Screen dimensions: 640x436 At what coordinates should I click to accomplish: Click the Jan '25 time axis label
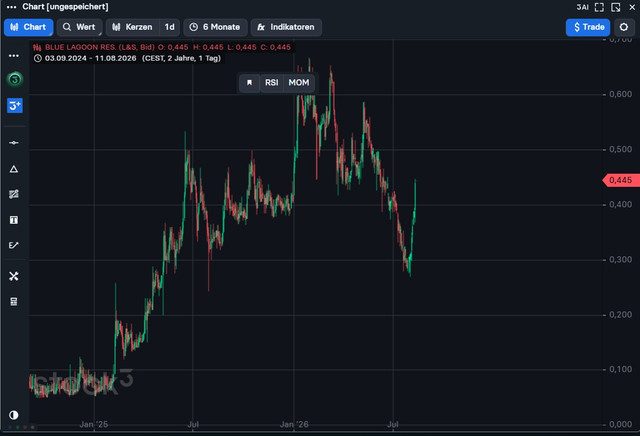(x=94, y=425)
